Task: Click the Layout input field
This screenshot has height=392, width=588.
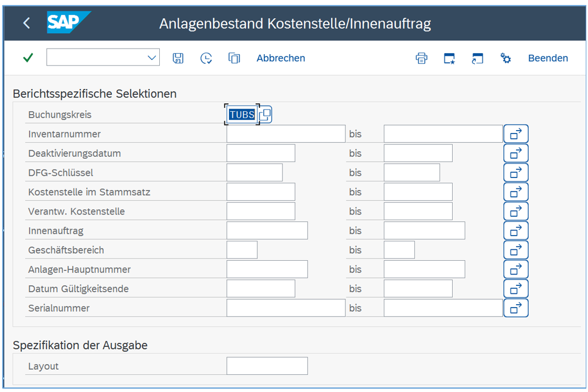Action: [x=267, y=366]
